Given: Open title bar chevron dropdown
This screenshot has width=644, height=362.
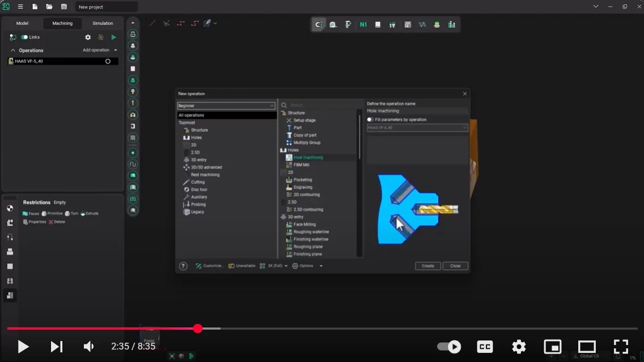Looking at the screenshot, I should coord(596,7).
